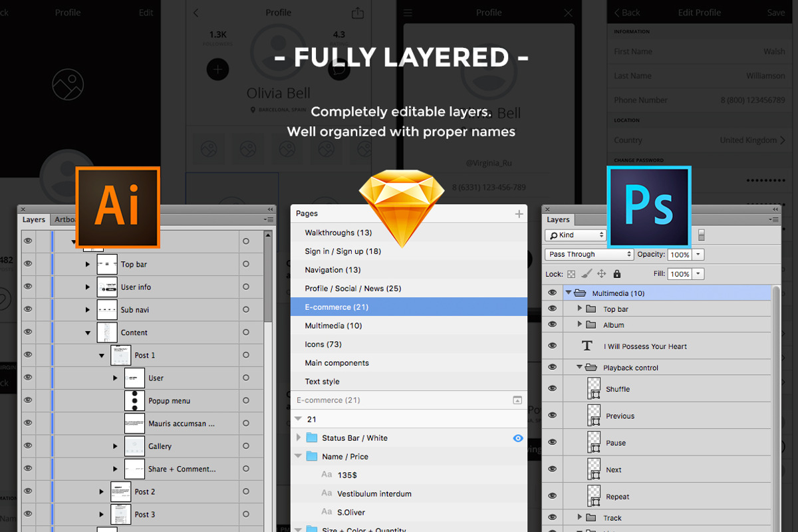Select the Main components page
The width and height of the screenshot is (798, 532).
pos(409,363)
